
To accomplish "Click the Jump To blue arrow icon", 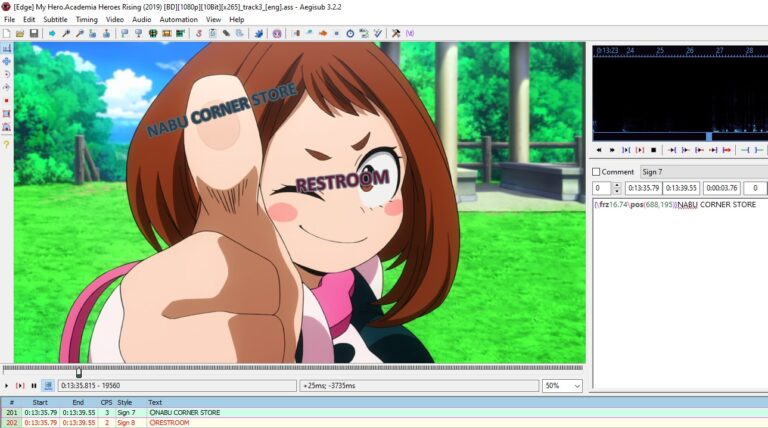I will (52, 33).
